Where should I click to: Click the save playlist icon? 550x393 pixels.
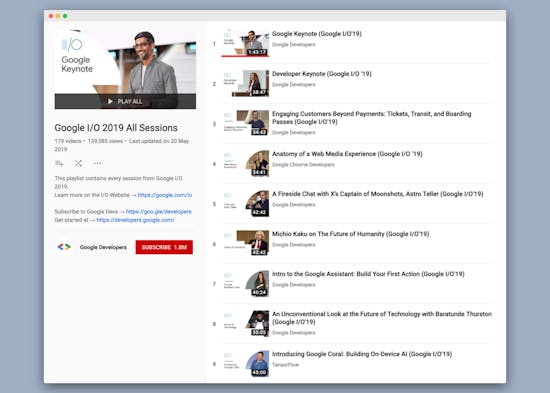(x=59, y=163)
